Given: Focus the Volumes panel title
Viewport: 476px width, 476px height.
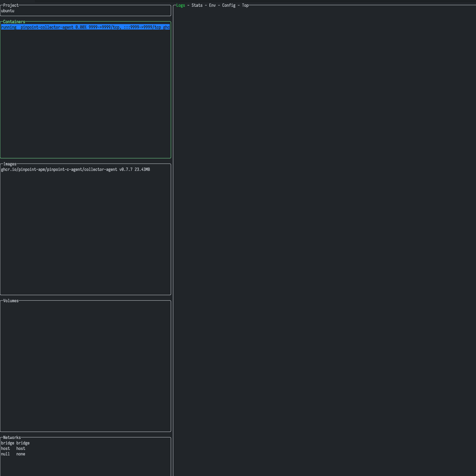Looking at the screenshot, I should (x=11, y=301).
